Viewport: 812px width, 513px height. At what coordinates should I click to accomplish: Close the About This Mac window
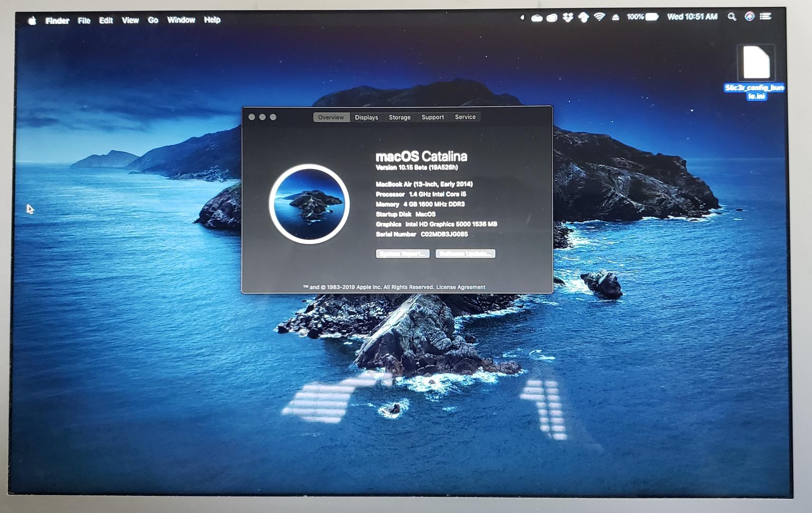pos(252,117)
